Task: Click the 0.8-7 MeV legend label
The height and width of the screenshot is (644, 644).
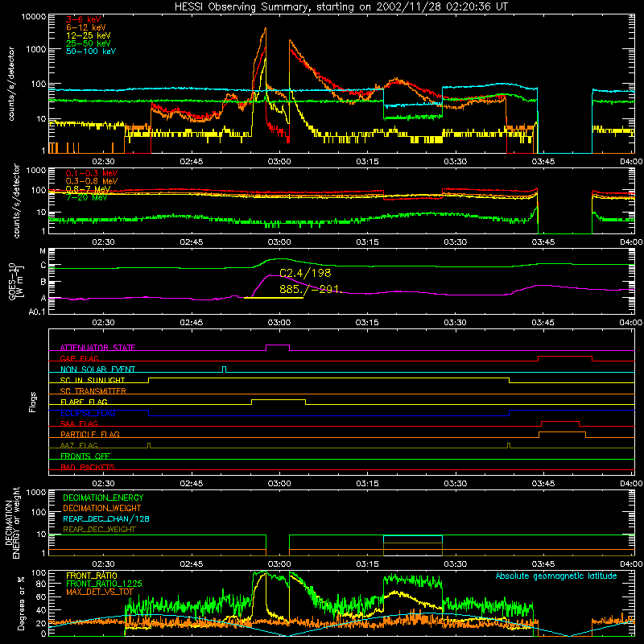Action: [x=89, y=189]
